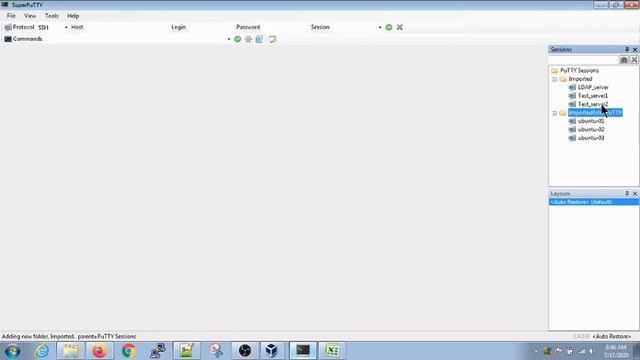Viewport: 640px width, 360px height.
Task: Pin the Layouts panel
Action: coord(627,193)
